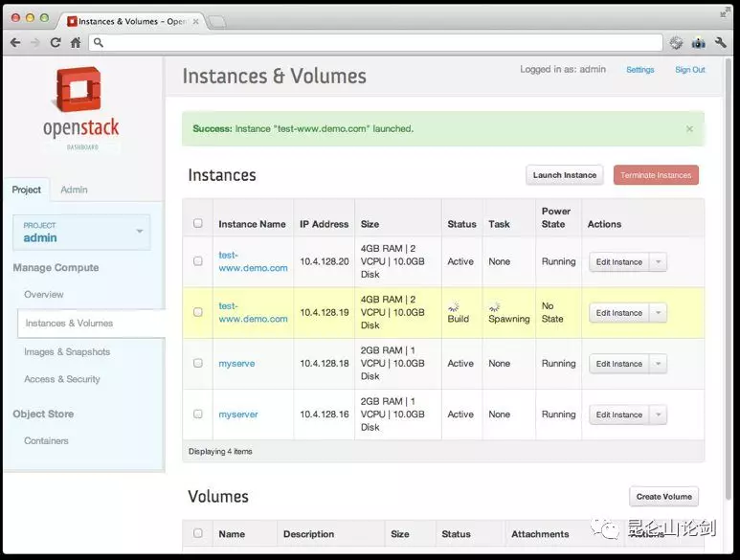This screenshot has width=740, height=560.
Task: Click the Spawning task cell
Action: pos(508,313)
